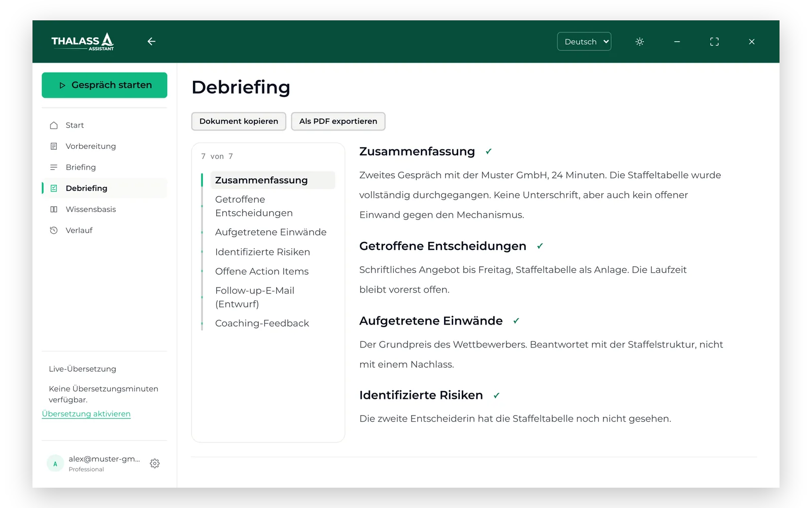This screenshot has height=508, width=812.
Task: Jump to Coaching-Feedback in outline
Action: 273,323
